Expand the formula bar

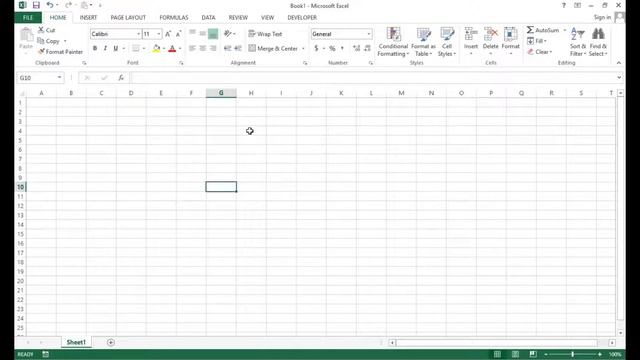pyautogui.click(x=619, y=78)
